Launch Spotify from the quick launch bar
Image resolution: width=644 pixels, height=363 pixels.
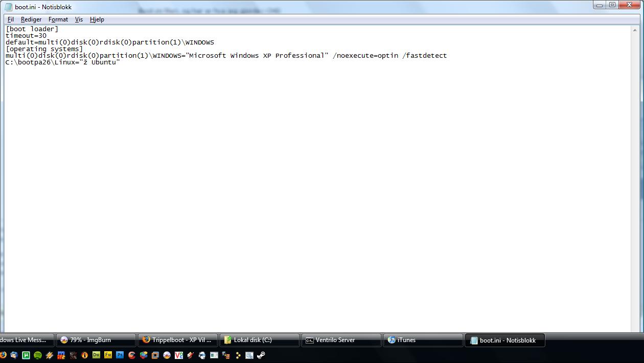click(x=38, y=355)
